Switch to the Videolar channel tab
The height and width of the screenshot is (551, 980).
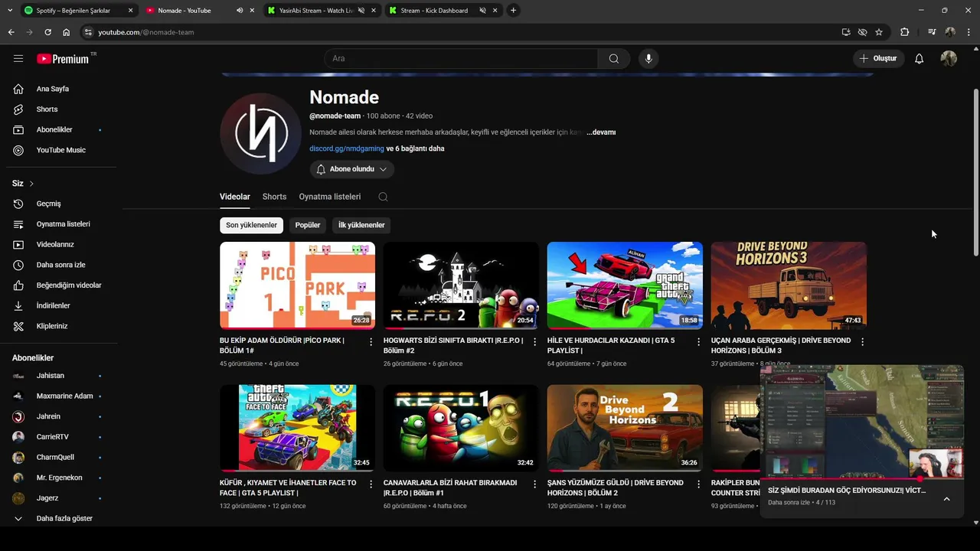pos(235,197)
